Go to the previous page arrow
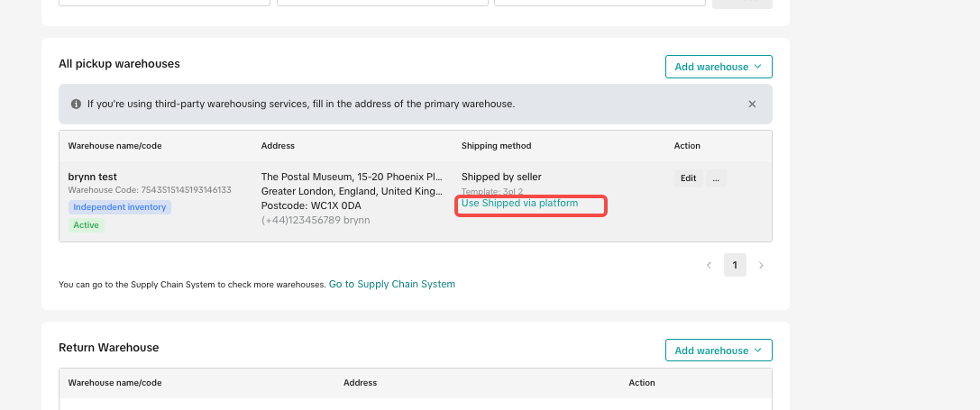The width and height of the screenshot is (980, 410). pos(709,265)
